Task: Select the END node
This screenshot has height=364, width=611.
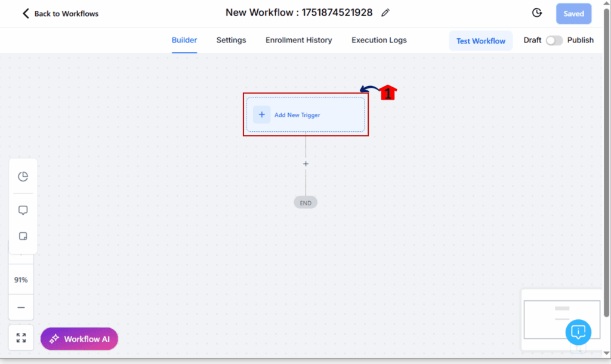Action: [x=305, y=203]
